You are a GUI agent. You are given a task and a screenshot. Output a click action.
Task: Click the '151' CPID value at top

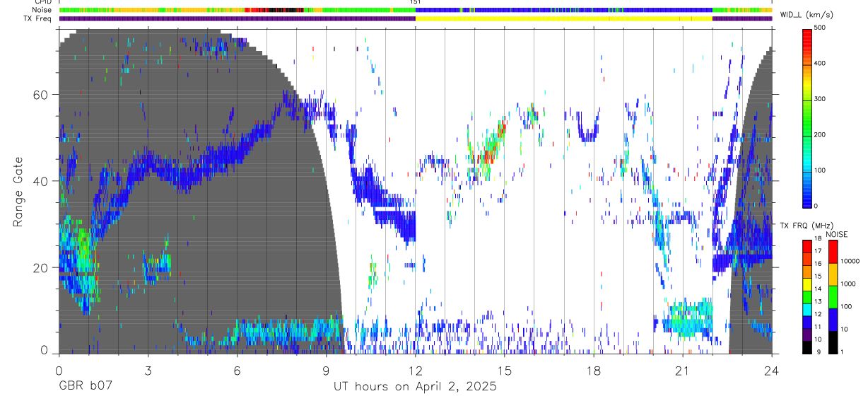[415, 2]
